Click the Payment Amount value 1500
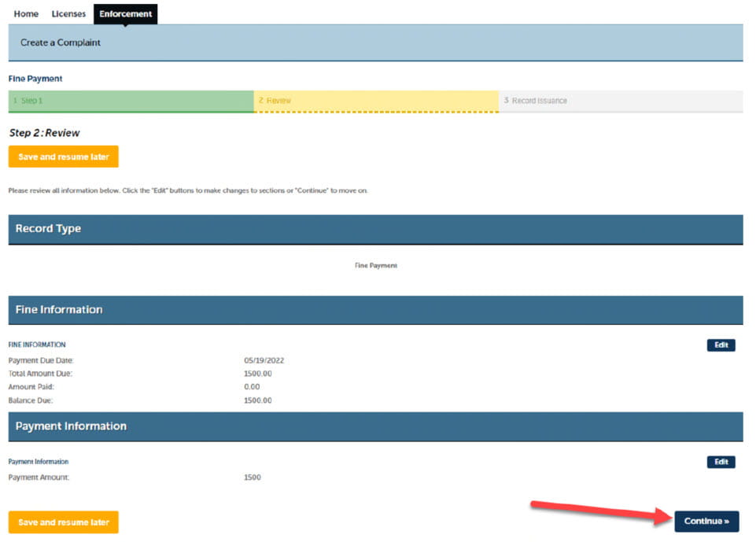Image resolution: width=756 pixels, height=542 pixels. (x=253, y=477)
